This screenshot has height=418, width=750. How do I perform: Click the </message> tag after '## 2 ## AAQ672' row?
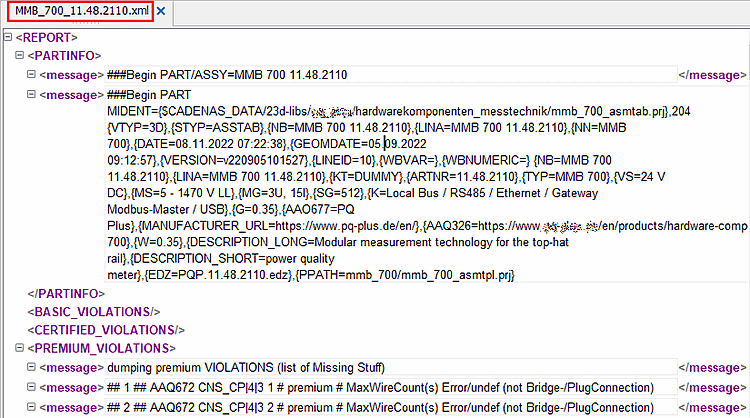[x=712, y=408]
